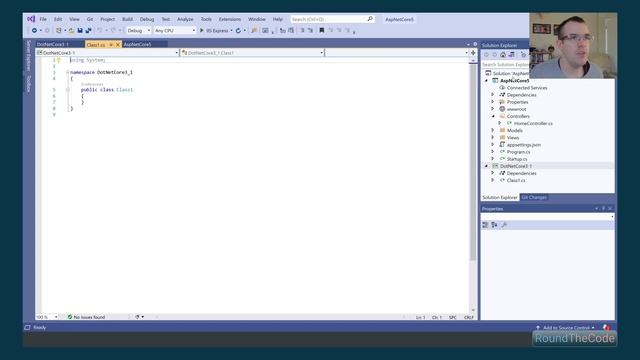Click the Save All icon
This screenshot has height=360, width=640.
click(x=88, y=31)
